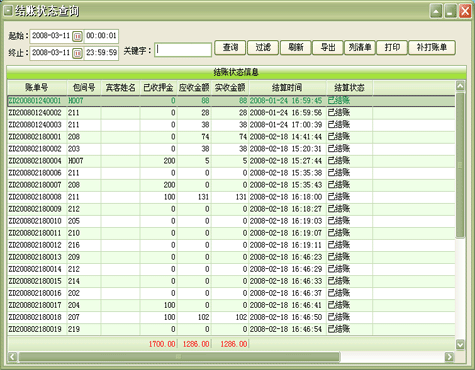The height and width of the screenshot is (370, 475).
Task: Click the vertical scrollbar thumb
Action: [x=460, y=165]
